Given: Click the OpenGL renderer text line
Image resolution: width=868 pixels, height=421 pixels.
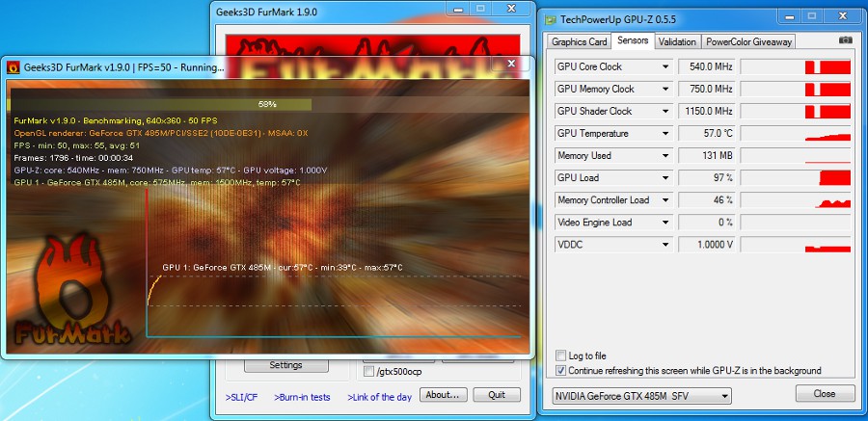Looking at the screenshot, I should coord(160,133).
